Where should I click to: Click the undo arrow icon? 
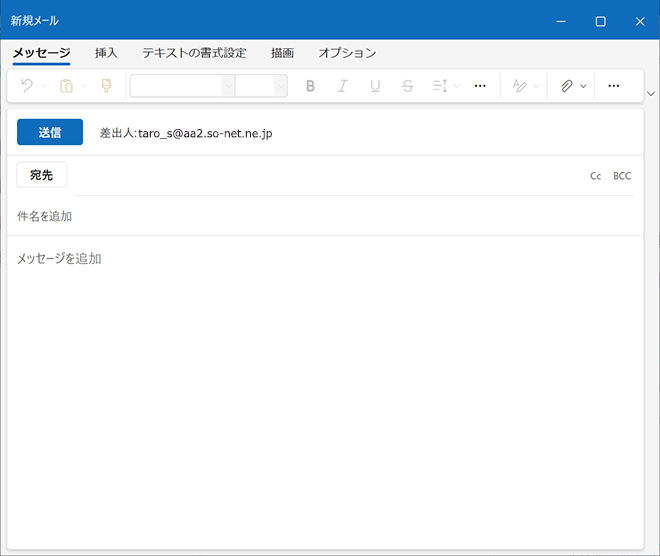click(x=27, y=86)
